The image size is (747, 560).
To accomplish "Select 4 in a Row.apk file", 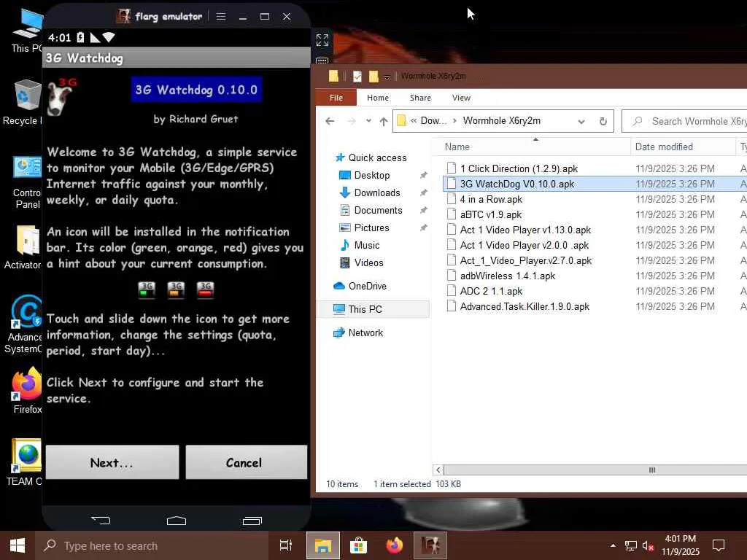I will [491, 199].
